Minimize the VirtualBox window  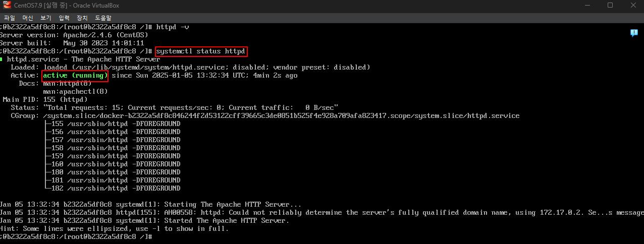click(x=586, y=5)
